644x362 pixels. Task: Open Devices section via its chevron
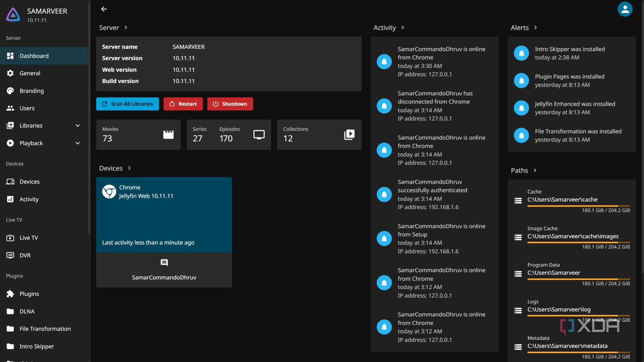[x=129, y=168]
